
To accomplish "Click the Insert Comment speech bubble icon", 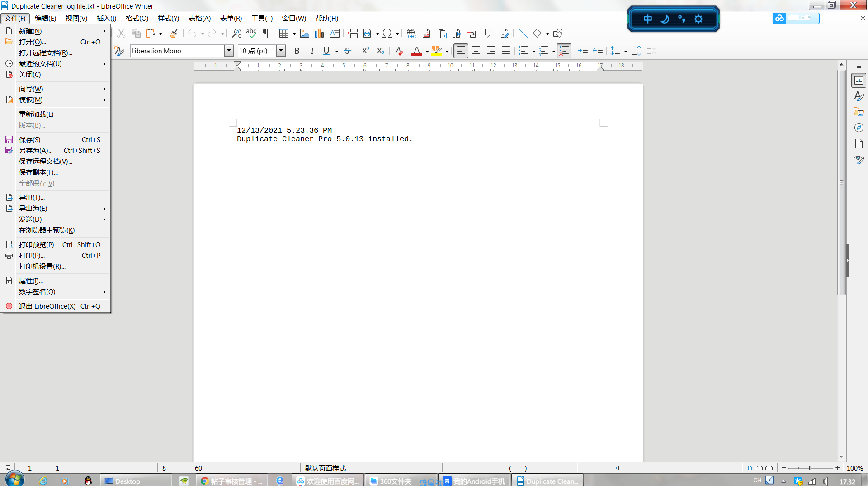I will click(490, 33).
